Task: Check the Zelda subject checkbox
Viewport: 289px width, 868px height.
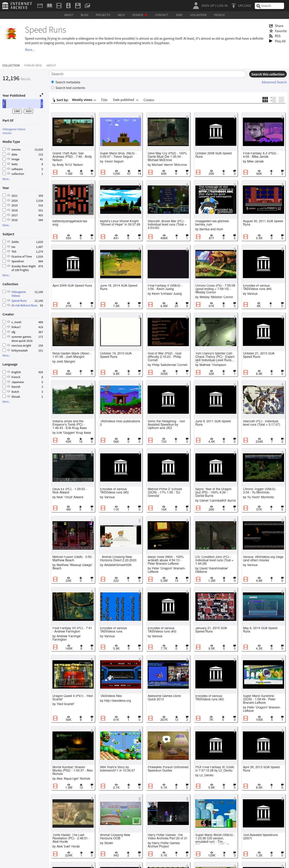Action: pos(4,242)
